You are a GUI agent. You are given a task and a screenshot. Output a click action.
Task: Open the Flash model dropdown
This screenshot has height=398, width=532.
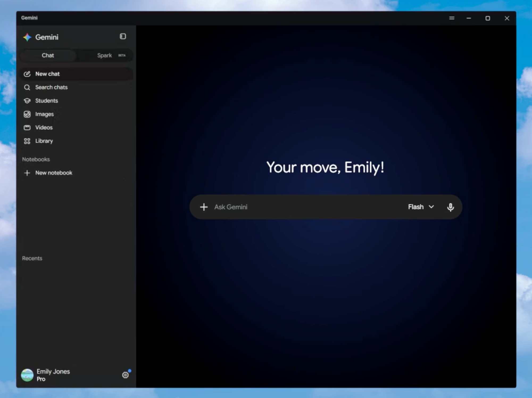tap(421, 207)
